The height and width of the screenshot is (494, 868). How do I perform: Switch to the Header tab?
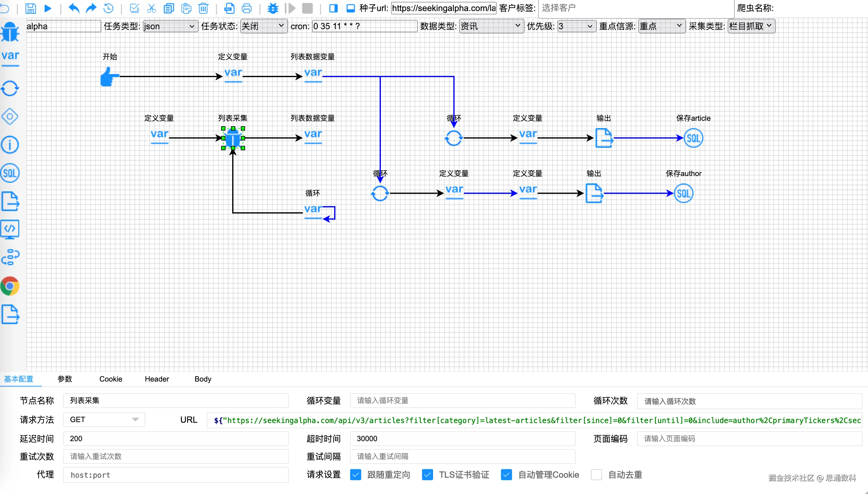(157, 379)
